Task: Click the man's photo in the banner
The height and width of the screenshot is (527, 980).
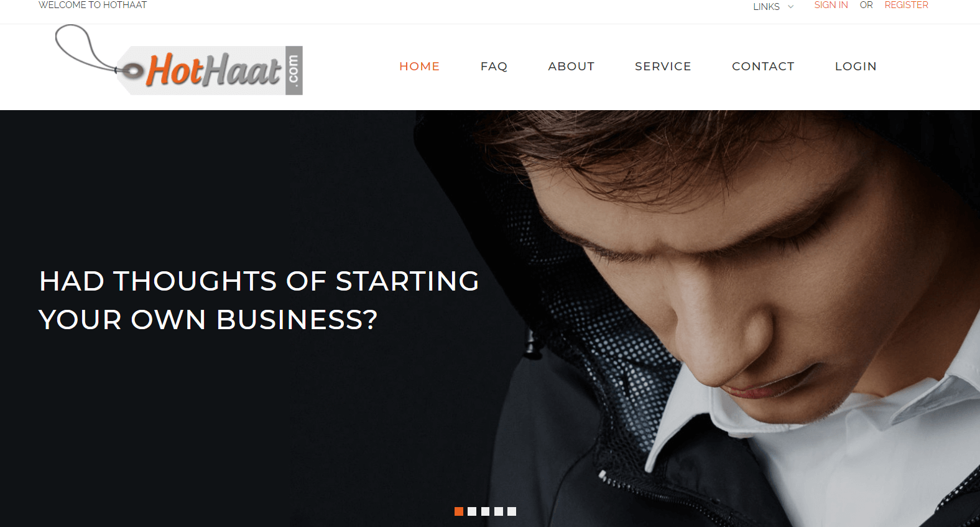Action: point(734,319)
